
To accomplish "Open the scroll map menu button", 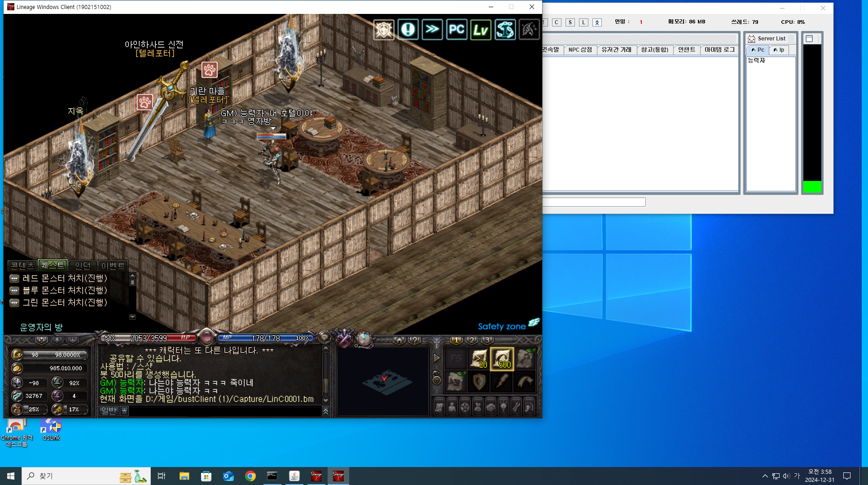I will 439,407.
